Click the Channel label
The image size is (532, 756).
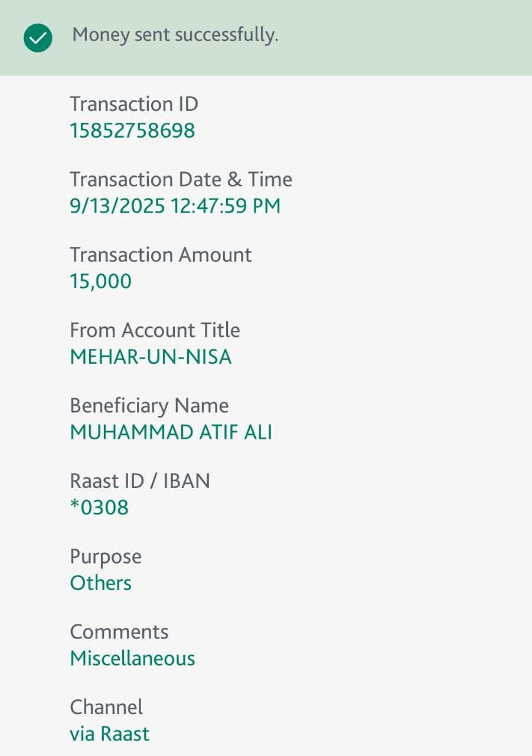[x=106, y=708]
